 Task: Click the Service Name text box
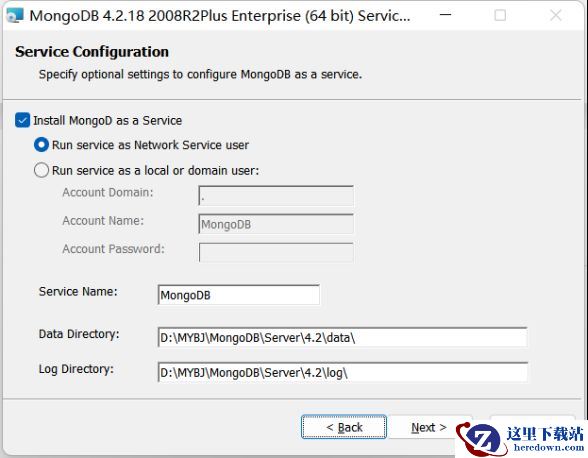point(239,295)
